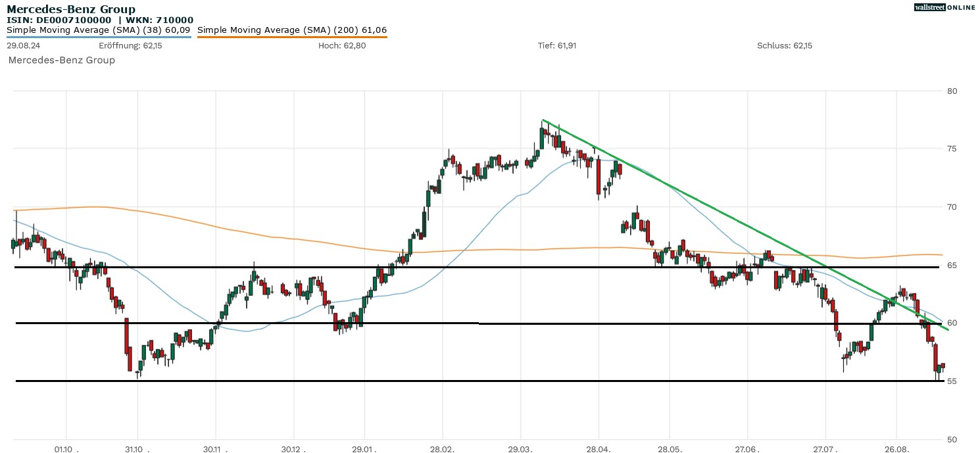Select the SMA (200) 61,06 legend entry

pos(292,30)
